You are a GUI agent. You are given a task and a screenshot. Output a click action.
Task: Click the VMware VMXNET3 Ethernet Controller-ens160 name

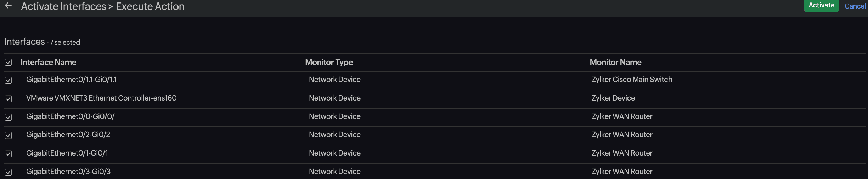tap(101, 98)
